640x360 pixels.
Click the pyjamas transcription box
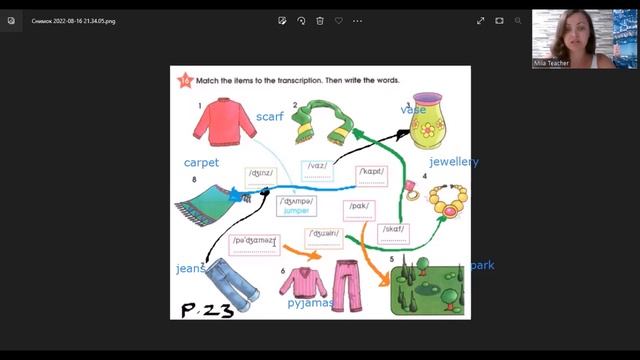point(255,245)
